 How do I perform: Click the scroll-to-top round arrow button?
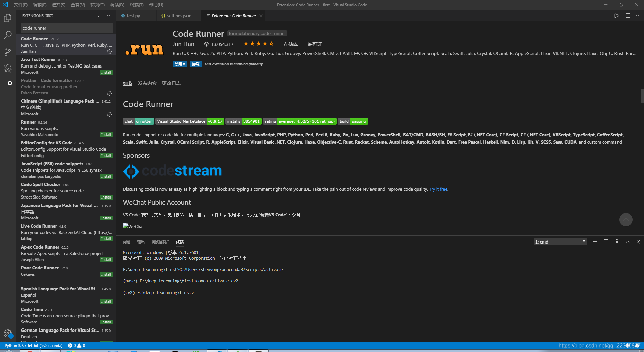click(626, 220)
